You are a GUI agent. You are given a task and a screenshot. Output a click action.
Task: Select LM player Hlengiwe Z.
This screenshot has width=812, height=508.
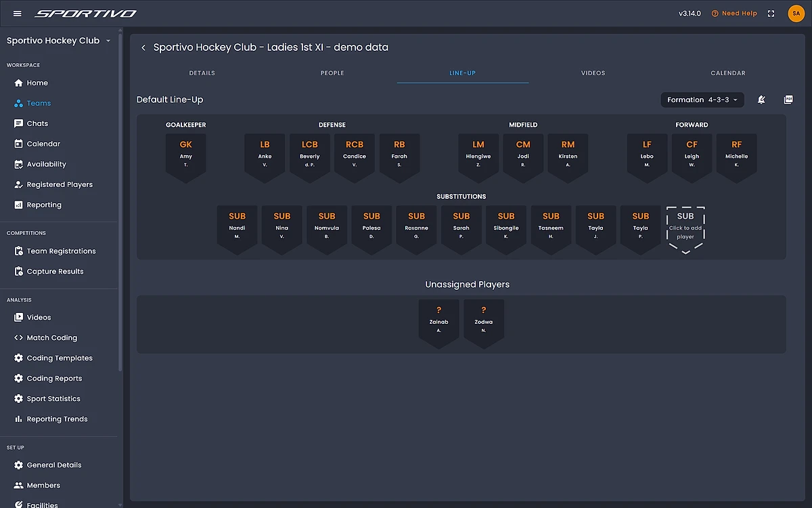(x=478, y=157)
